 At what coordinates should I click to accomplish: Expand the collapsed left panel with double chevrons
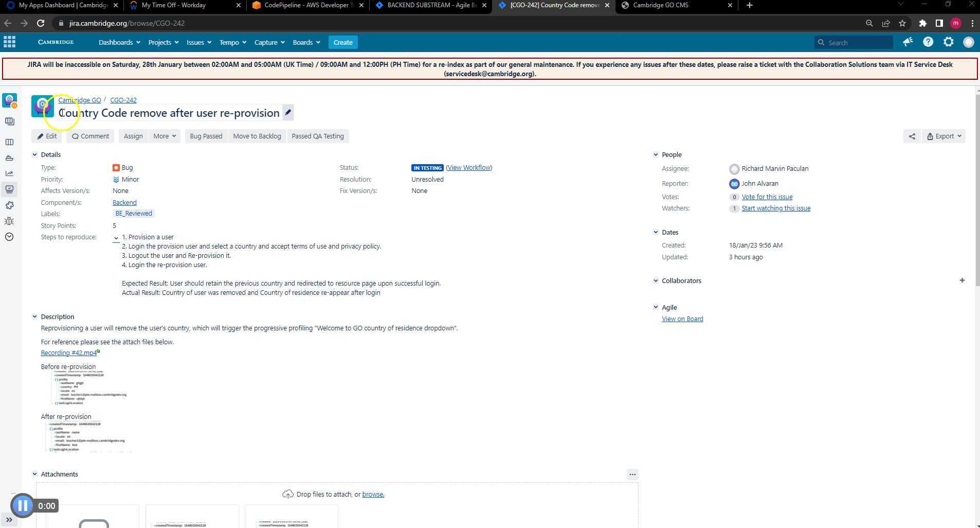(x=9, y=520)
